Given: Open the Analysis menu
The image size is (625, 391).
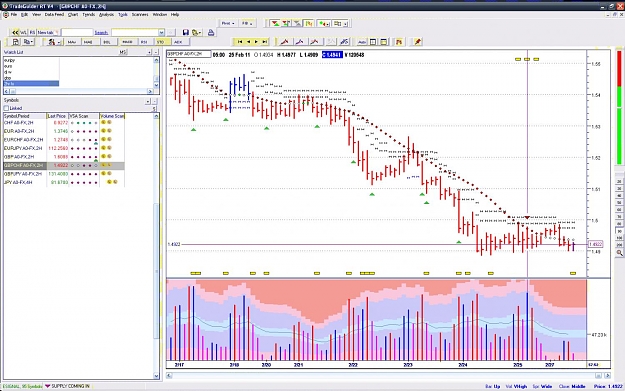Looking at the screenshot, I should (x=106, y=14).
